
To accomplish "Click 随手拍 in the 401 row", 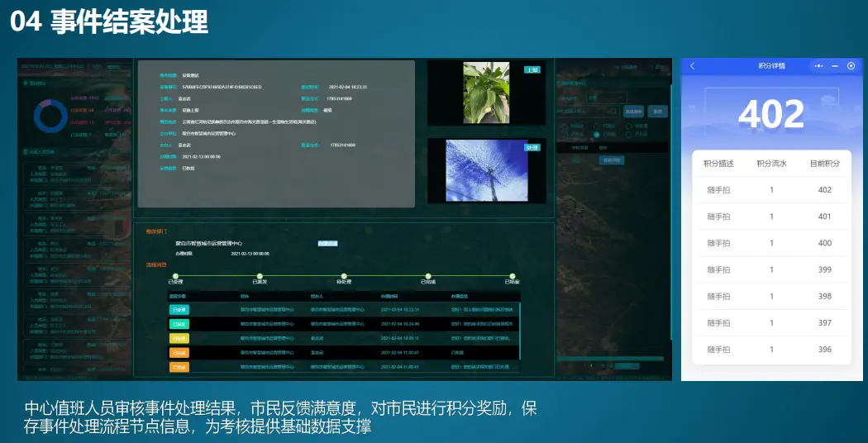I will click(718, 217).
